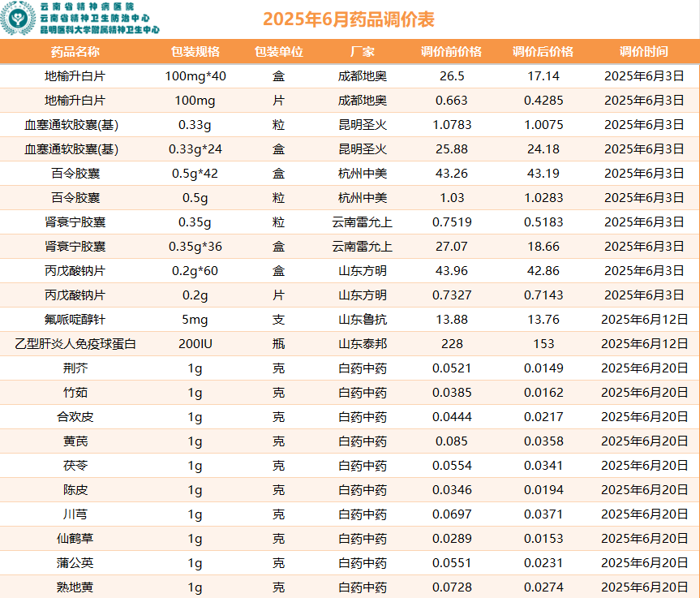Select the 山东鲁抗 manufacturer cell

(362, 320)
